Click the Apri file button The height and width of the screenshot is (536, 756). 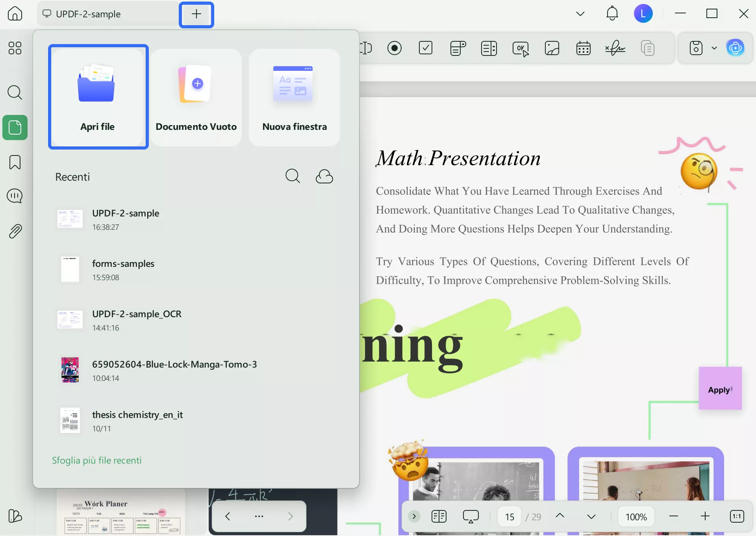tap(98, 97)
